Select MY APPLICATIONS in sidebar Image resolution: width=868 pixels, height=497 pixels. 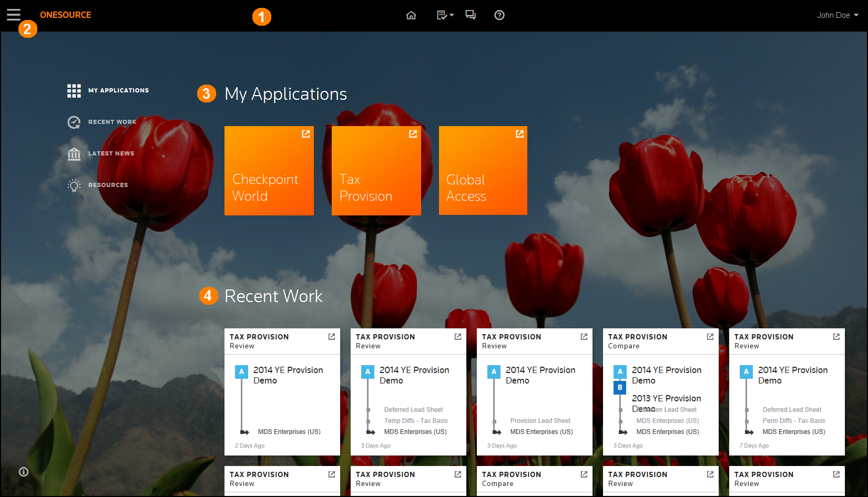pyautogui.click(x=118, y=90)
